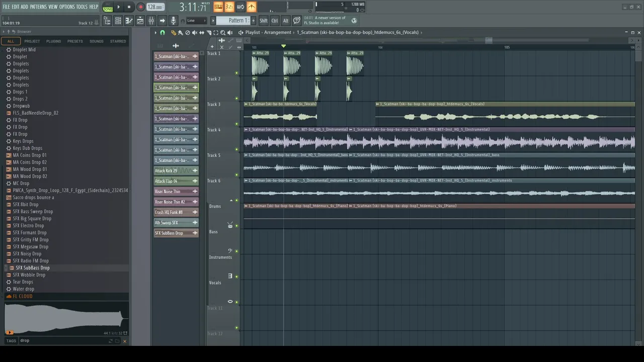Switch browser to the SOUNDS tab
The image size is (644, 362).
(x=96, y=41)
